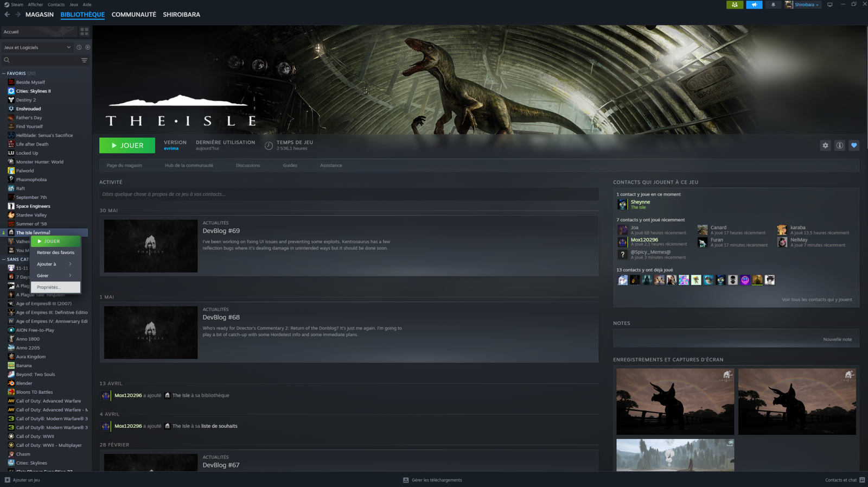
Task: Select Destiny 2 icon in favorites
Action: (x=11, y=100)
